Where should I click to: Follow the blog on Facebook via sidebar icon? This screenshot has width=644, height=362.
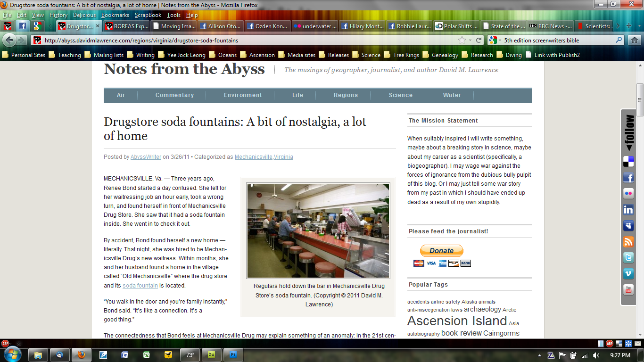tap(628, 178)
